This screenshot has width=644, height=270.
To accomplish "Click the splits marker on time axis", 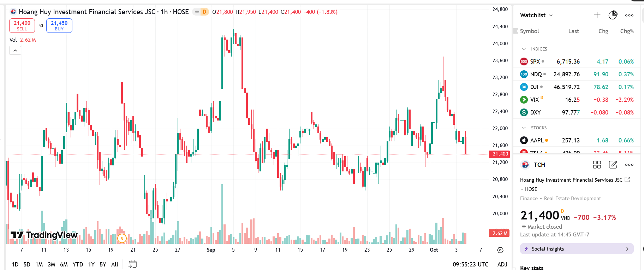I will pyautogui.click(x=122, y=239).
